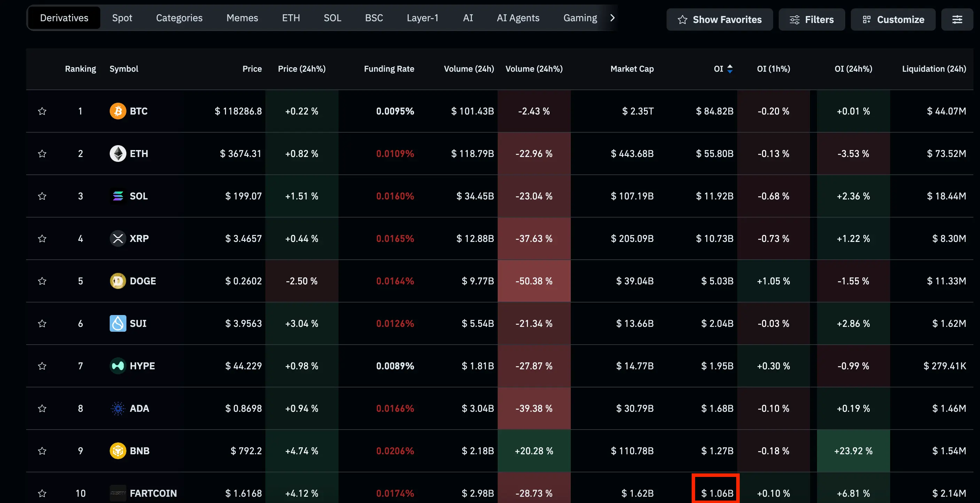Select the SUI coin logo
Image resolution: width=980 pixels, height=503 pixels.
[x=118, y=323]
